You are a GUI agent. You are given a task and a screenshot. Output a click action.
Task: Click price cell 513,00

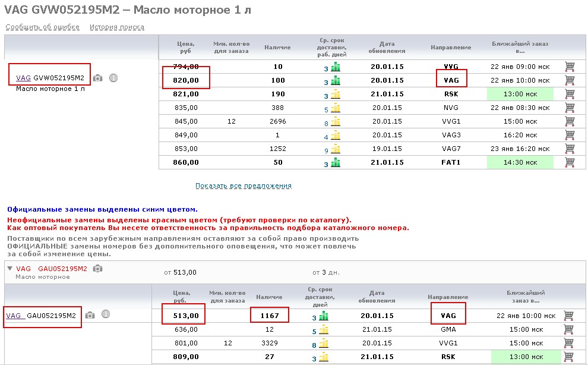tap(186, 316)
